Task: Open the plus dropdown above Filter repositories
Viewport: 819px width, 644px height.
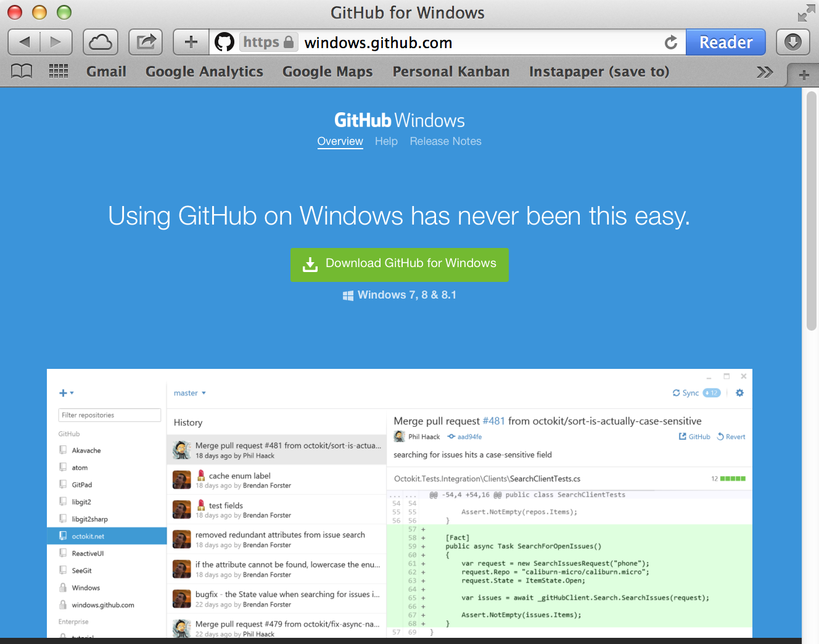Action: tap(66, 393)
